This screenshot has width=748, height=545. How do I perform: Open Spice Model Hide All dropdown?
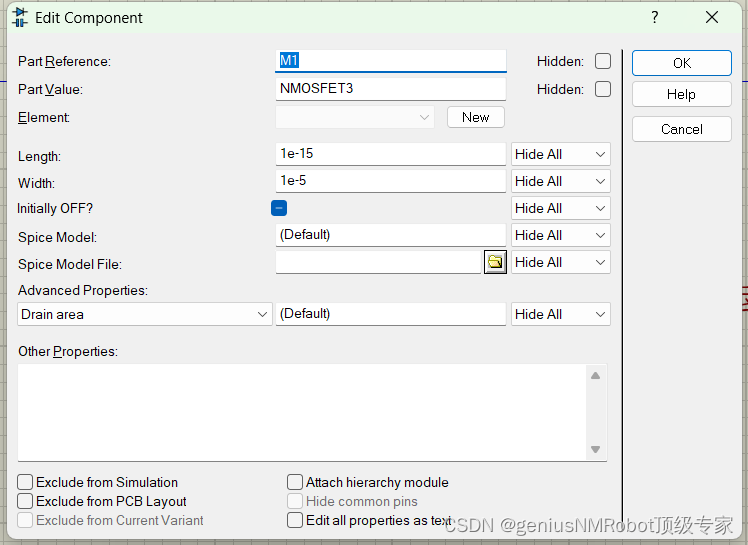click(x=561, y=235)
